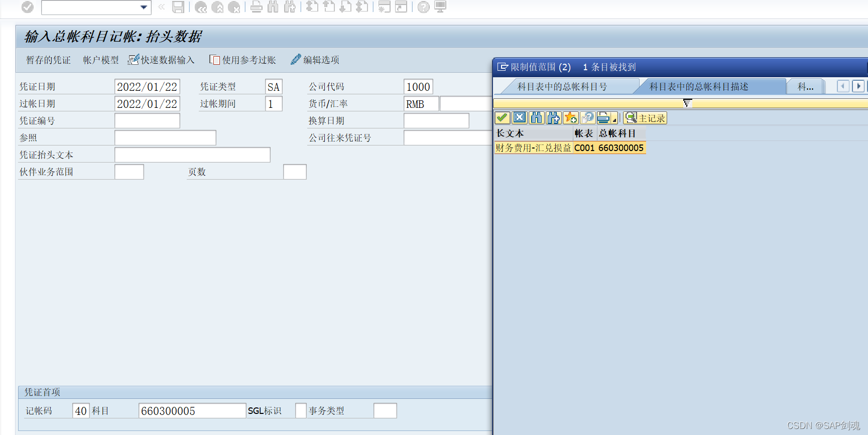868x435 pixels.
Task: Click the popup Find binoculars icon
Action: tap(537, 118)
